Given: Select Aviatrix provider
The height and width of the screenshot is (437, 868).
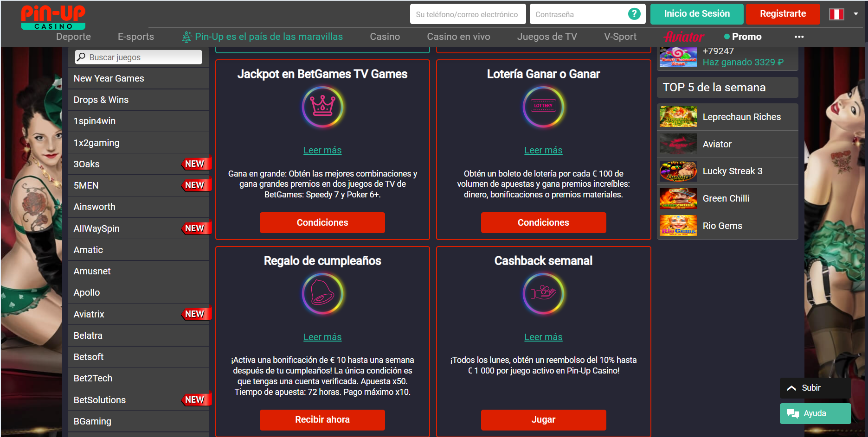Looking at the screenshot, I should [138, 314].
